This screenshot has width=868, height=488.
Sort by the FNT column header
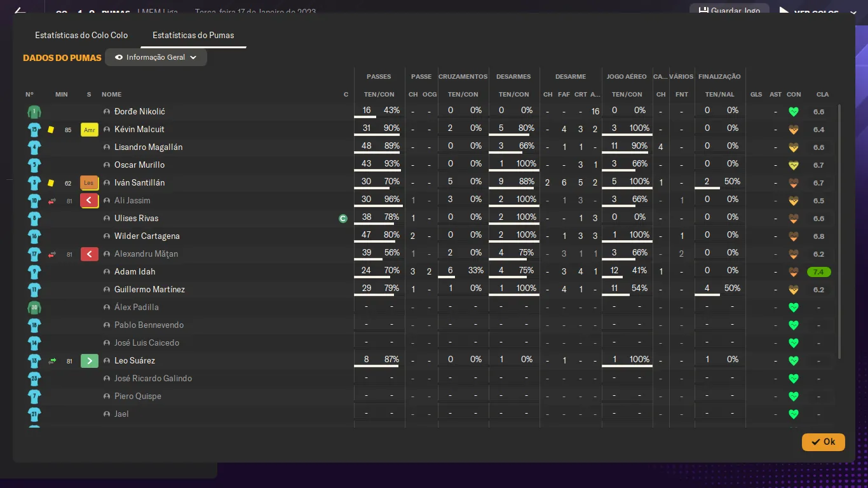tap(682, 94)
